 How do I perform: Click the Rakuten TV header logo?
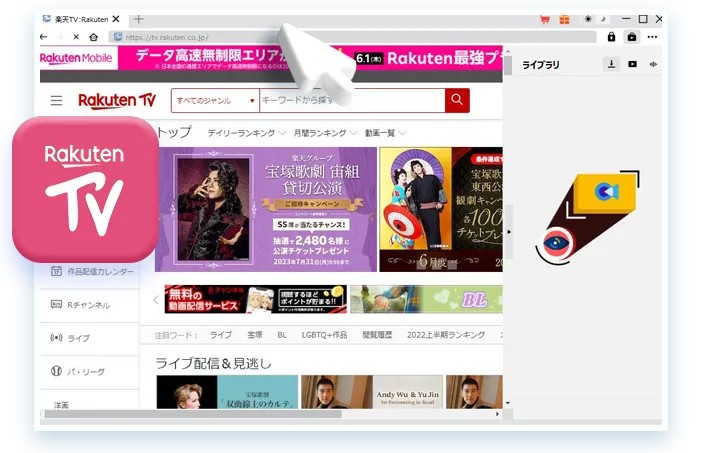click(x=117, y=100)
